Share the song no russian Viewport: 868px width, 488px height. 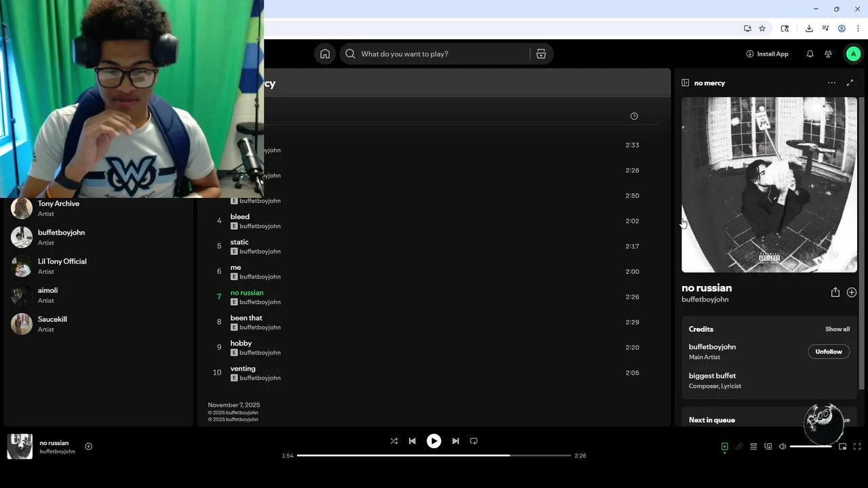[x=835, y=292]
